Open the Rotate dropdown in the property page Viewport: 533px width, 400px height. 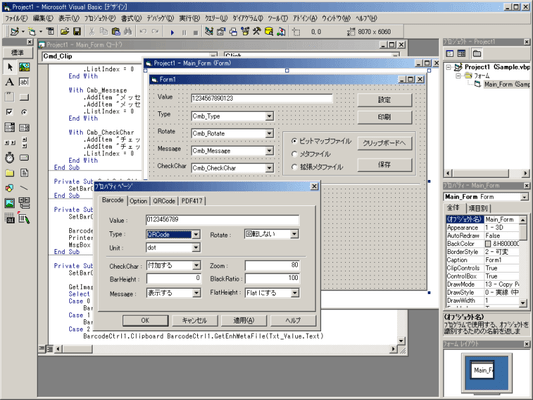coord(294,234)
